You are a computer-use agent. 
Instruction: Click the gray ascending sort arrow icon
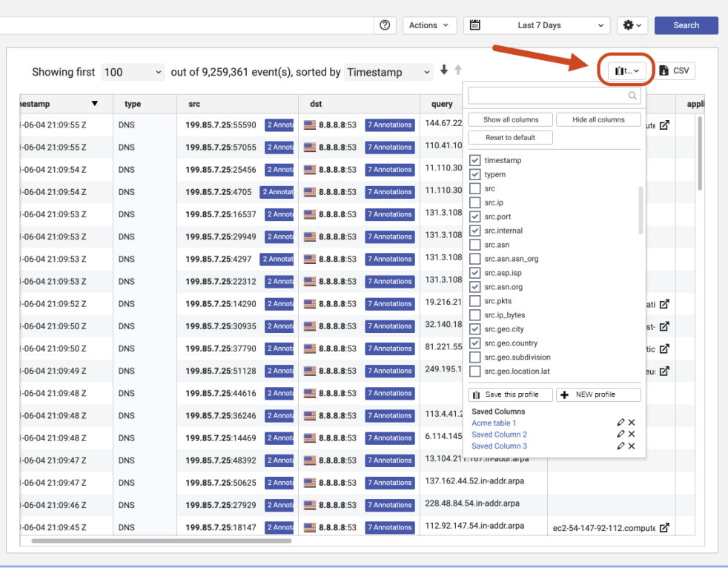click(x=457, y=70)
